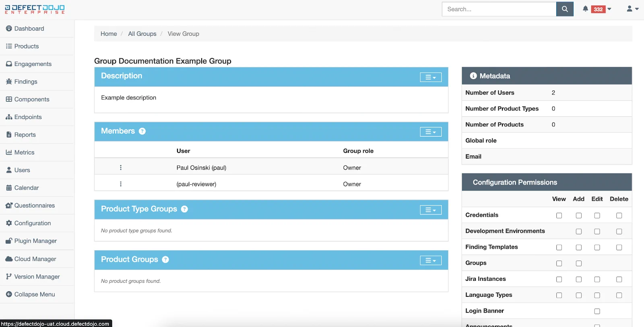Click the All Groups breadcrumb link
Screen dimensions: 644x327
(142, 34)
